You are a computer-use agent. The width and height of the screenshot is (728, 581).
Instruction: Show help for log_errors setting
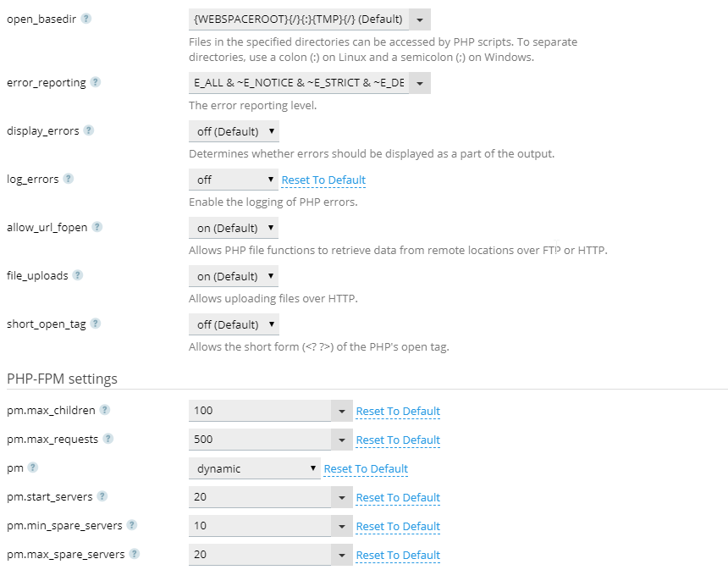[69, 180]
